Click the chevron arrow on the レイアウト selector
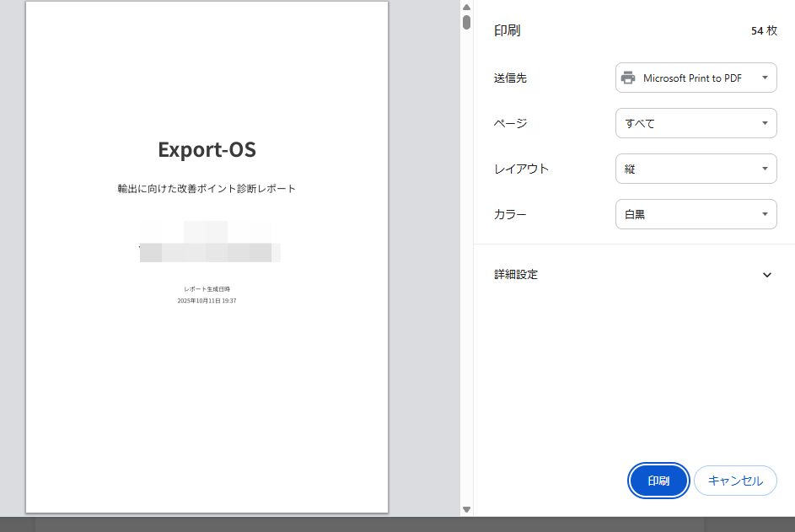 click(x=765, y=169)
